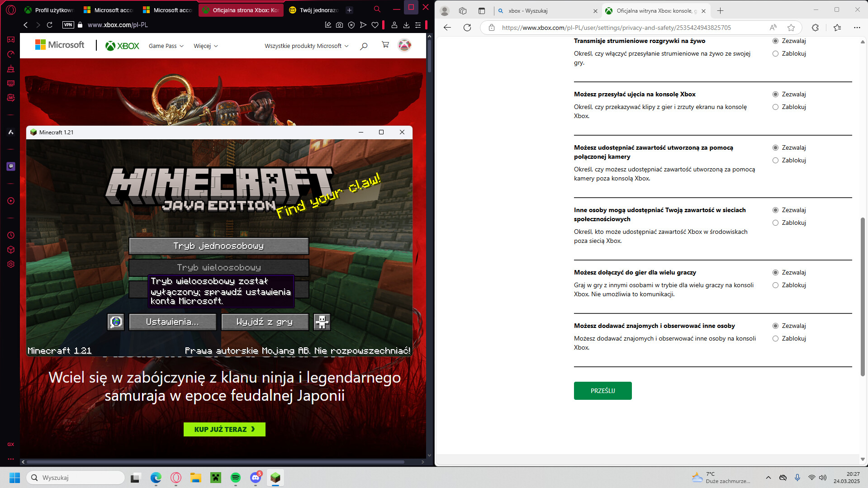
Task: Click the green PRZEŚLIJ button
Action: [x=602, y=391]
